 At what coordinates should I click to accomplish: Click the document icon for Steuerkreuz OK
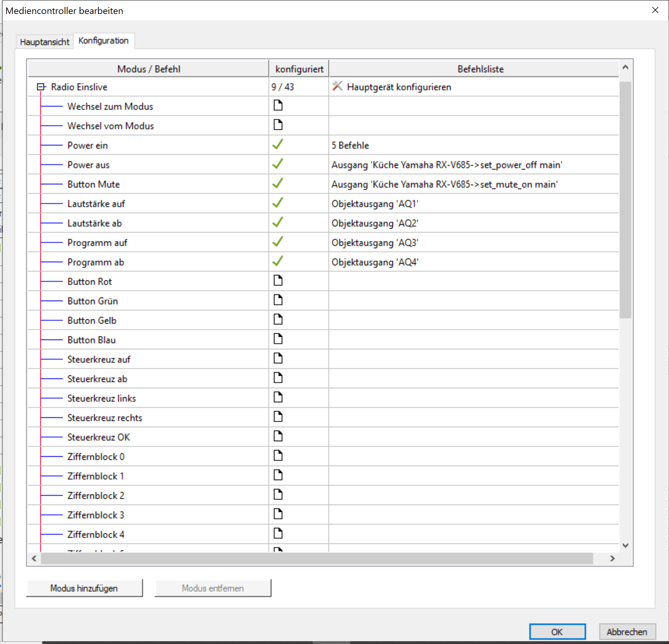[278, 436]
